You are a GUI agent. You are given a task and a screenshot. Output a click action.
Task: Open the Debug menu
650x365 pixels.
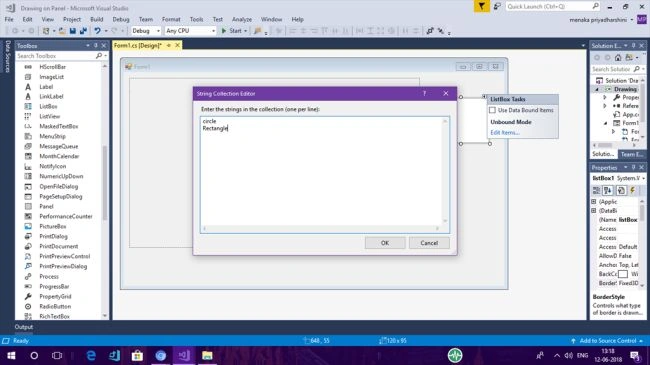[121, 19]
